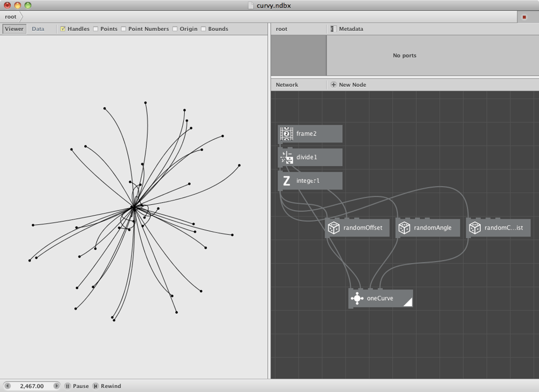This screenshot has width=539, height=392.
Task: Switch to the Data tab
Action: point(38,29)
